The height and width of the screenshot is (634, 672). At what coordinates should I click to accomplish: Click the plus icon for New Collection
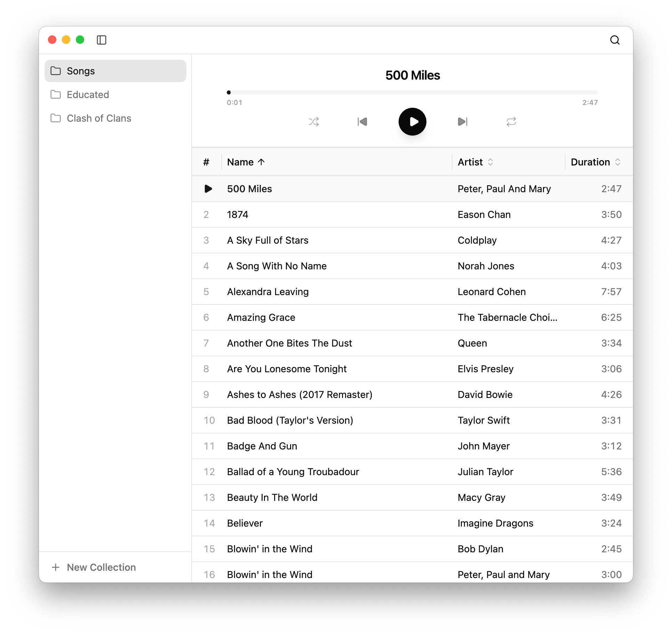coord(56,567)
